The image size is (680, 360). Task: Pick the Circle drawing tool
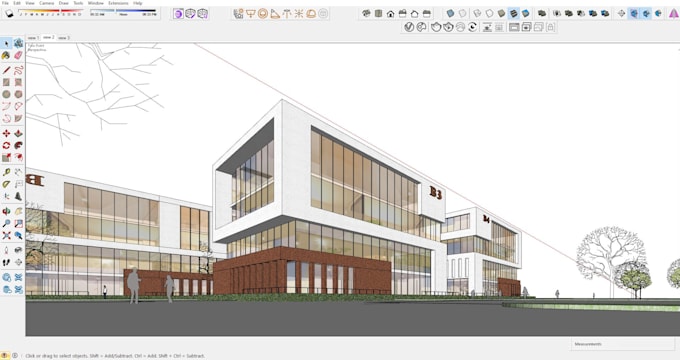pyautogui.click(x=6, y=94)
